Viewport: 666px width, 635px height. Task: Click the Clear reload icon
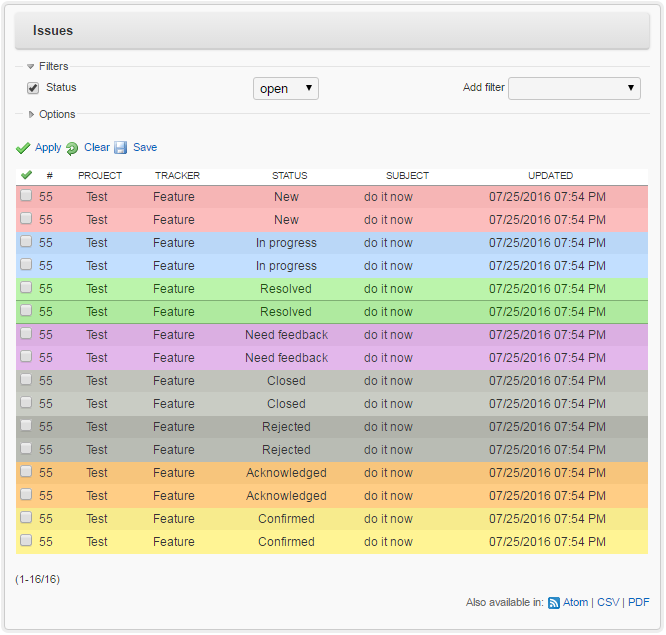[x=72, y=148]
